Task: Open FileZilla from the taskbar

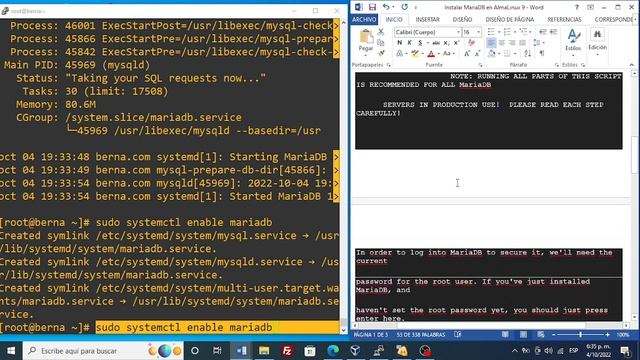Action: point(287,351)
